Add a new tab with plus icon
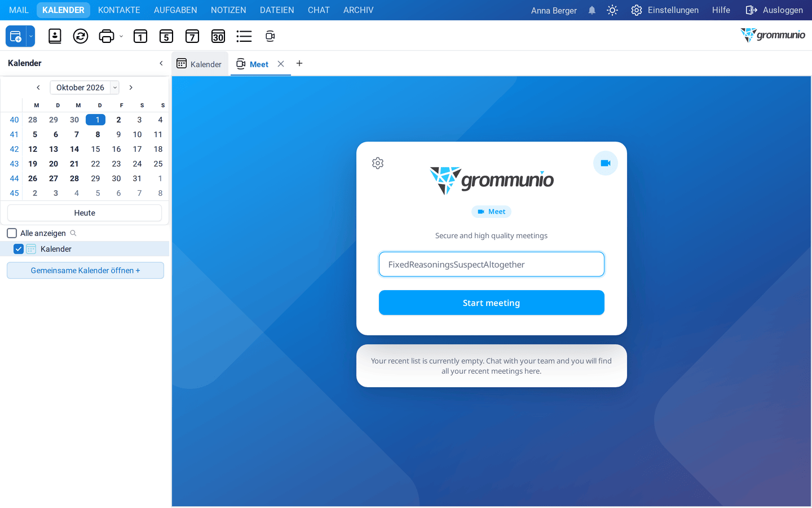This screenshot has height=508, width=812. [299, 63]
